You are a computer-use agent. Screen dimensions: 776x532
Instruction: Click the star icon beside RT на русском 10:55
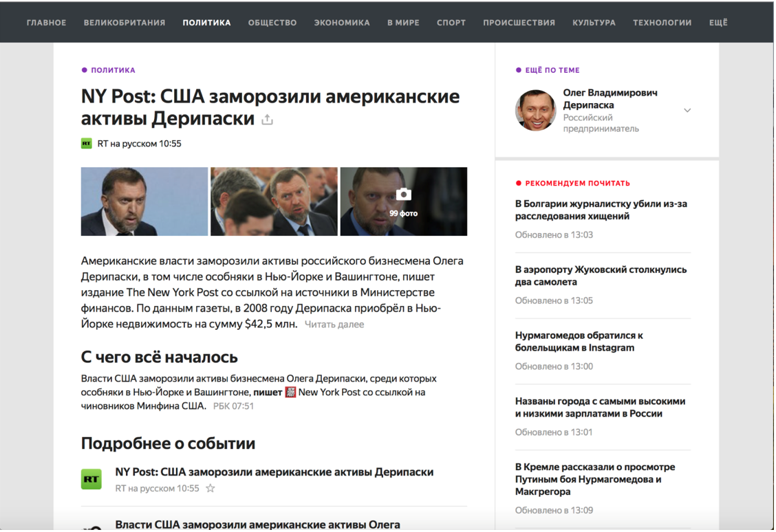(x=211, y=489)
